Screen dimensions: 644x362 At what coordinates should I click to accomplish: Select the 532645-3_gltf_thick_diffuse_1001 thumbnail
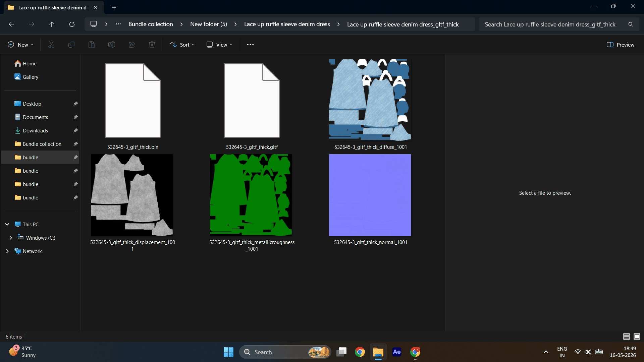(370, 100)
